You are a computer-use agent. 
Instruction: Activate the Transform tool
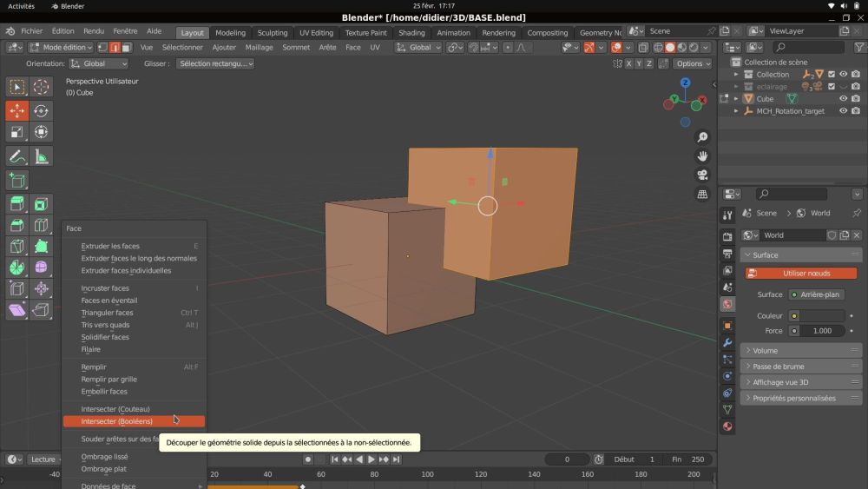click(41, 132)
